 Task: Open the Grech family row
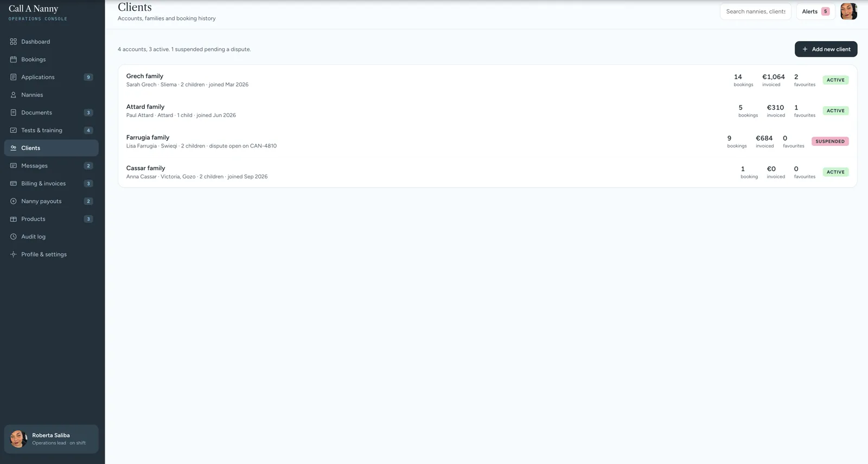tap(487, 80)
